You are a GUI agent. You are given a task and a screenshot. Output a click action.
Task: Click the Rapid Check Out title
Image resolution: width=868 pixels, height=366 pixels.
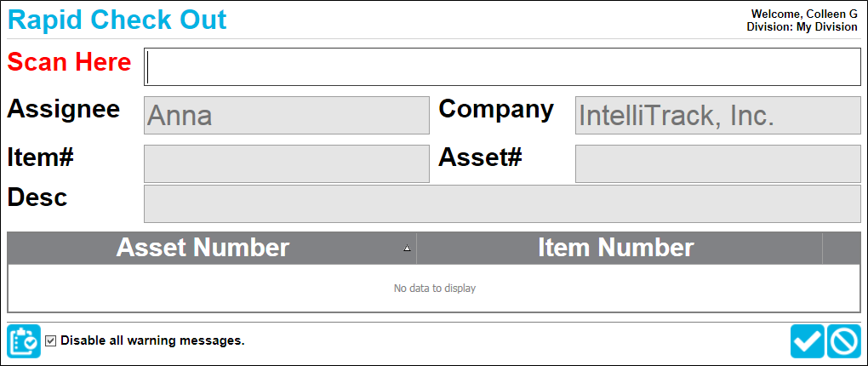(117, 20)
